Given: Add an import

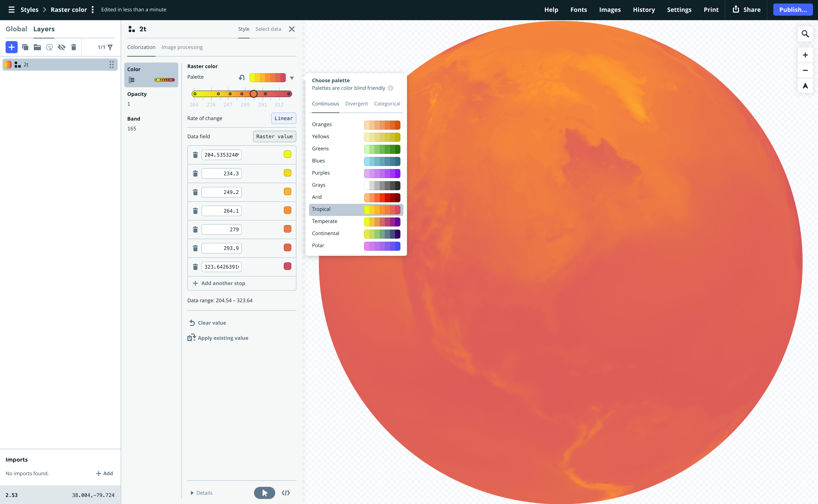Looking at the screenshot, I should click(x=105, y=473).
